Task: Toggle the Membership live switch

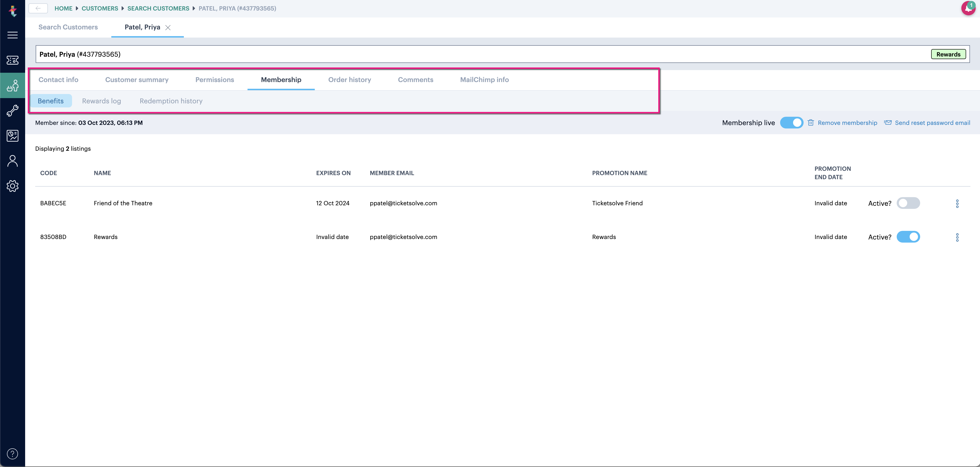Action: (791, 122)
